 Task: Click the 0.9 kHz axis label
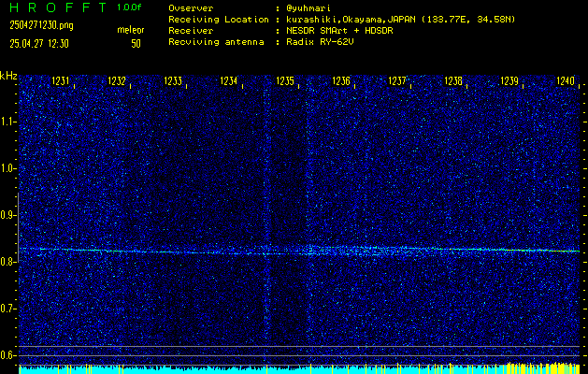click(7, 215)
